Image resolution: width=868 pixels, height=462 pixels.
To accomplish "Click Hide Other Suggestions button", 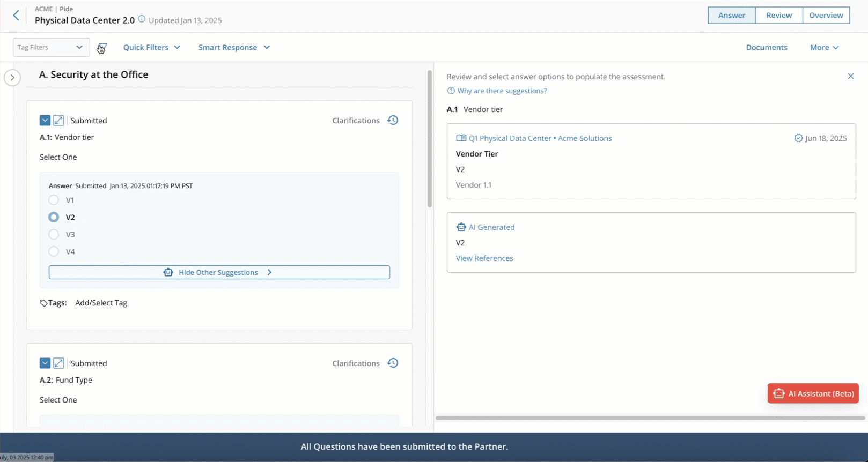I will click(x=219, y=272).
